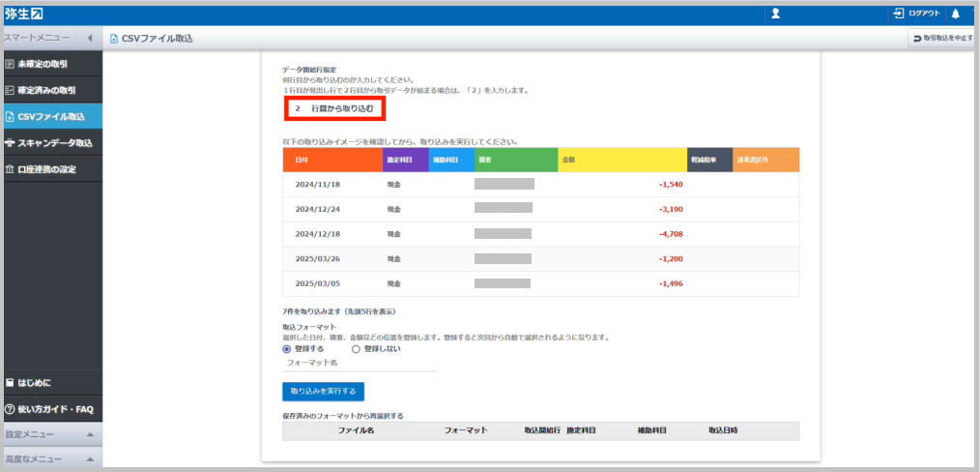
Task: Click the orange 請求書区分 column header
Action: click(x=765, y=160)
